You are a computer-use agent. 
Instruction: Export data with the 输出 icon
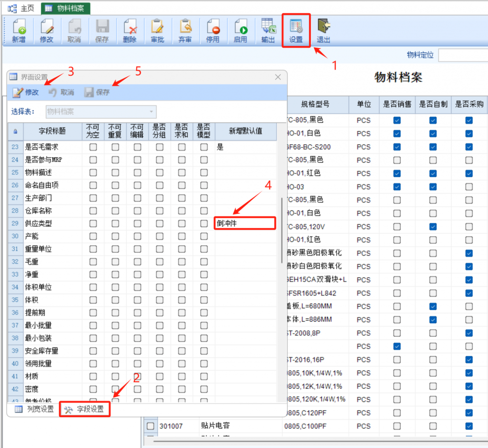[x=268, y=31]
